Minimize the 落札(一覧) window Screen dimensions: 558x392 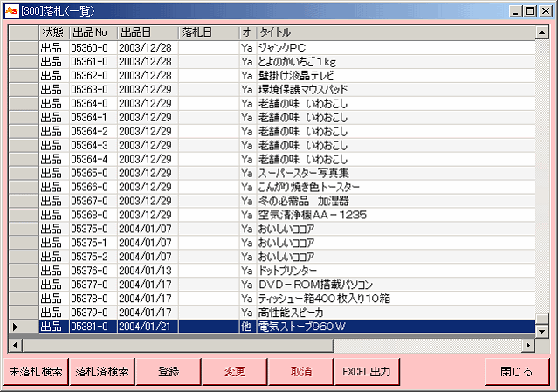(x=515, y=11)
